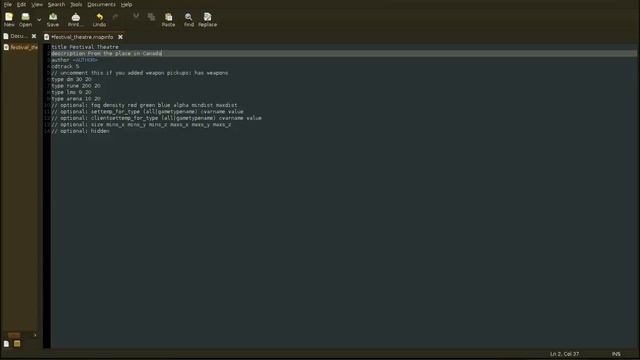Click the 'optional: hidden' line

80,131
